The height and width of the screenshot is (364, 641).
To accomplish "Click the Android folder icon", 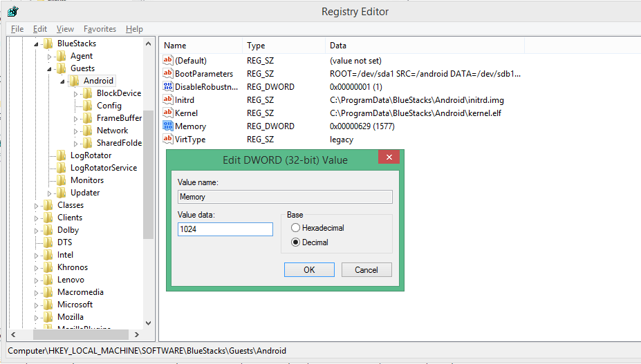I will click(75, 81).
